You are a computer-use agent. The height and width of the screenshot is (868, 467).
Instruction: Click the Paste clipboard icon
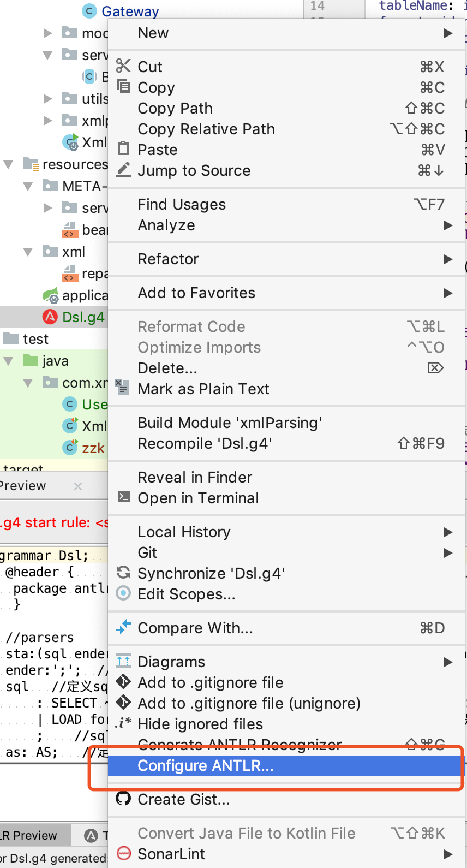124,149
